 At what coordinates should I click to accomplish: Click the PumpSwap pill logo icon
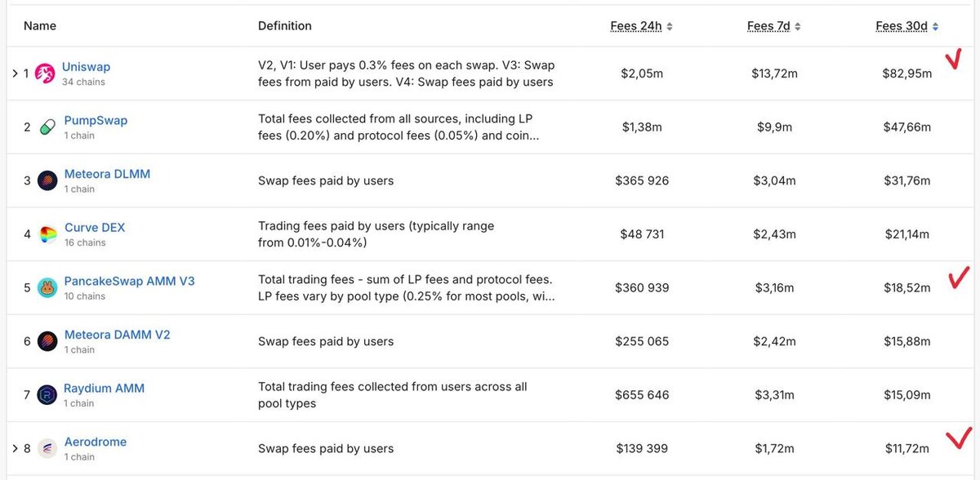(x=47, y=127)
